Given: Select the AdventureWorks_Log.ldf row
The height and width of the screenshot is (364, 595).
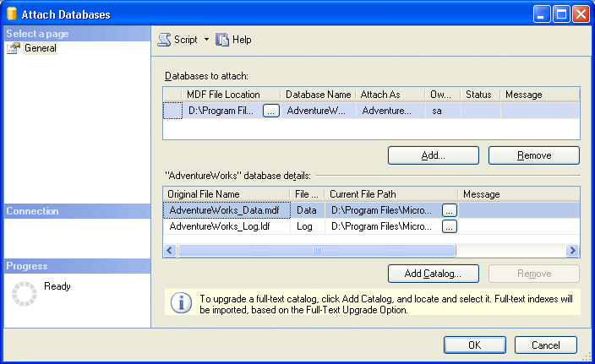Looking at the screenshot, I should (x=226, y=226).
